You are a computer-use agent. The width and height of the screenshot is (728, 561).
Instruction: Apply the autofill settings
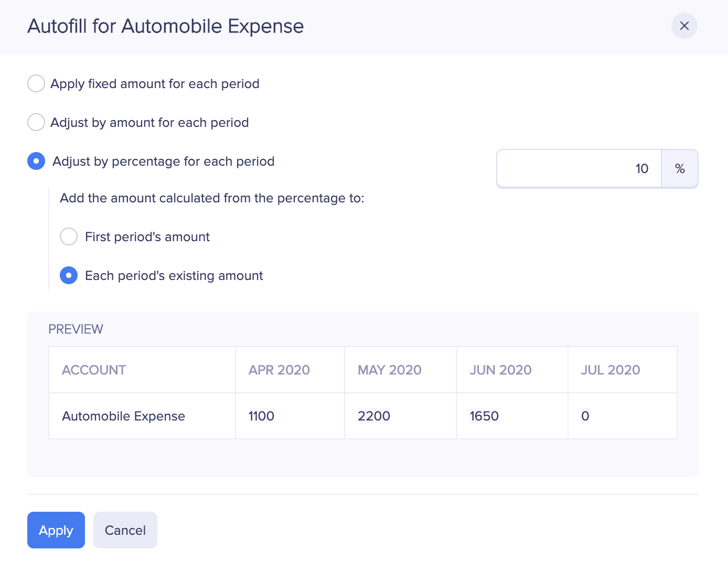click(56, 530)
